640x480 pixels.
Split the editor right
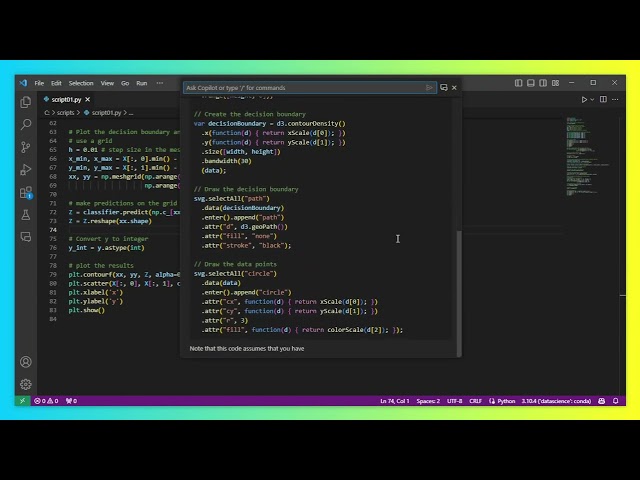[x=603, y=100]
